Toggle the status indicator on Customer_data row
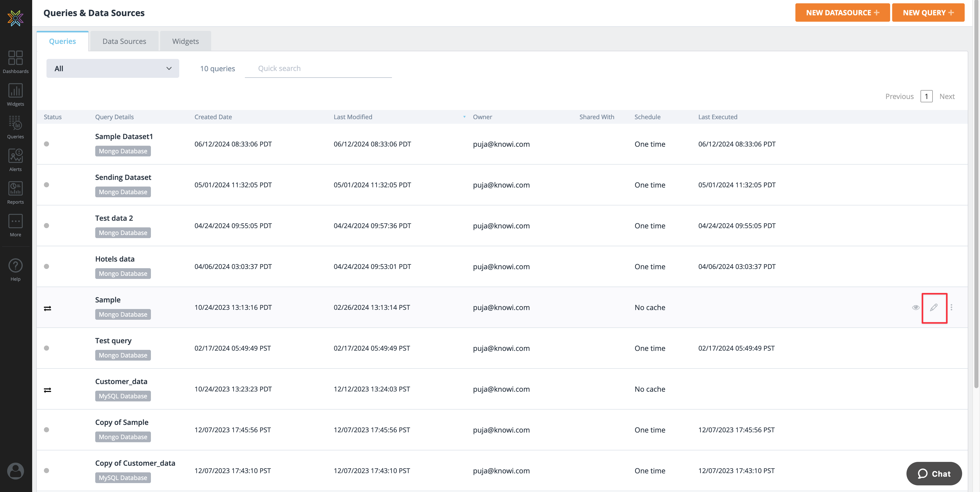The height and width of the screenshot is (492, 980). [47, 390]
